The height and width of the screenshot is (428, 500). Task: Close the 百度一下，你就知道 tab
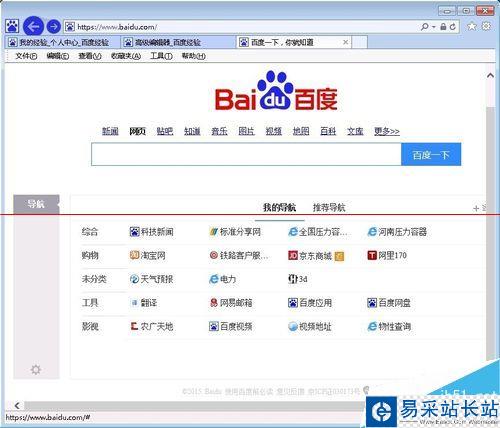(x=346, y=42)
